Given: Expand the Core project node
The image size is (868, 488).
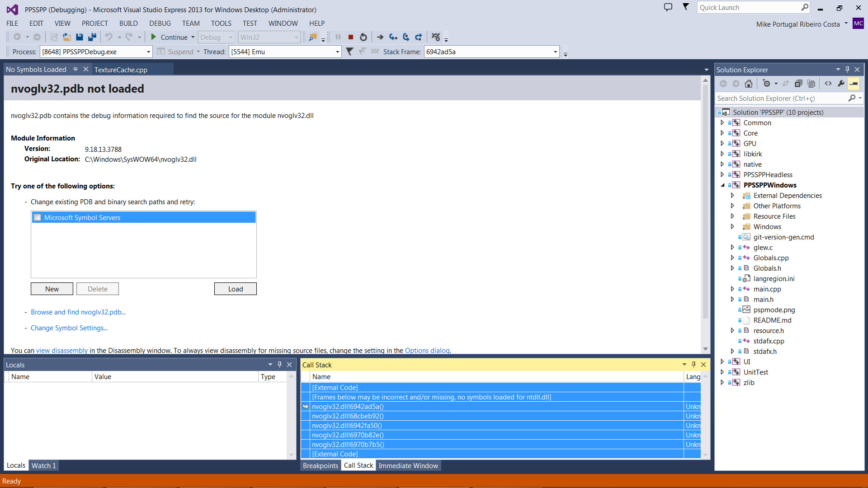Looking at the screenshot, I should pyautogui.click(x=722, y=133).
